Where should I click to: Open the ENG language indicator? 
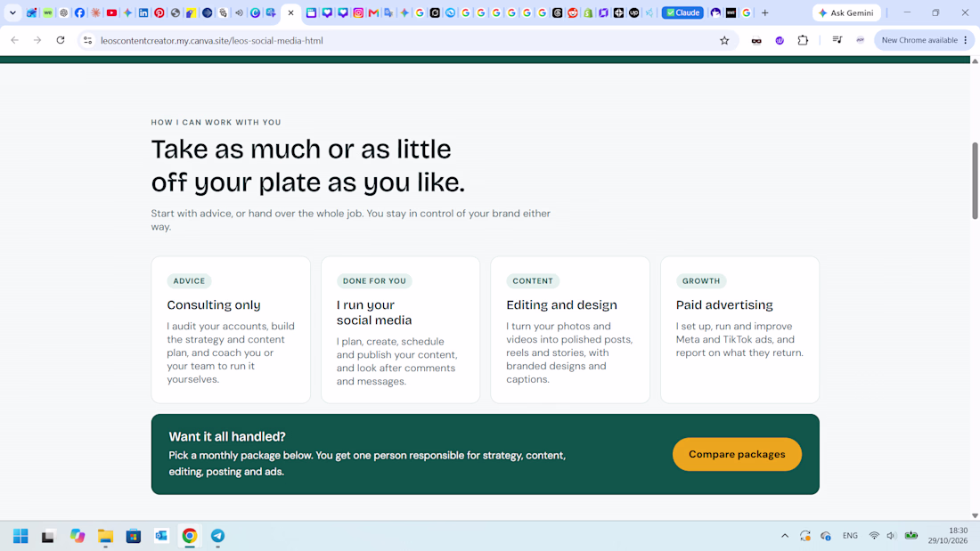click(850, 536)
